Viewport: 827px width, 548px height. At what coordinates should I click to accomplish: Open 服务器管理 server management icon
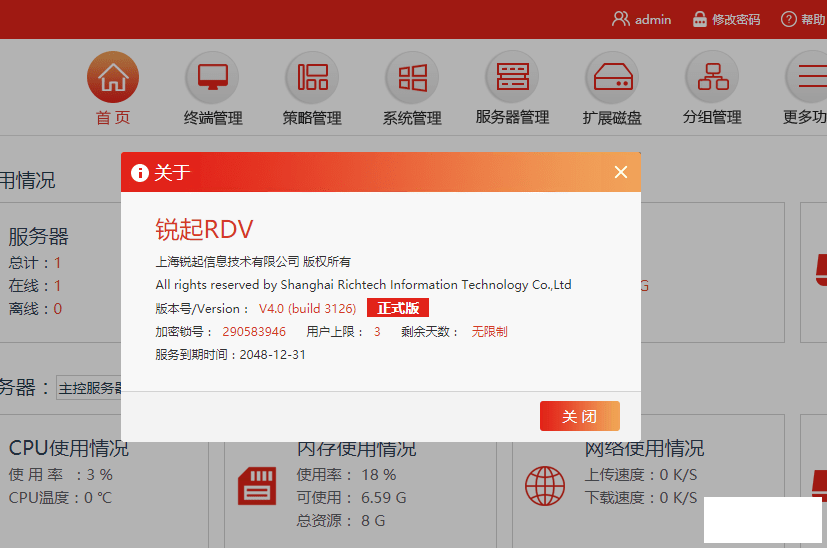tap(512, 77)
